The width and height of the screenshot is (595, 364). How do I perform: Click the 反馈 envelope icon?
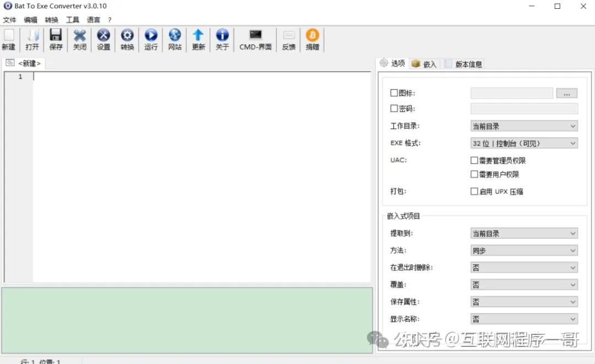(289, 35)
